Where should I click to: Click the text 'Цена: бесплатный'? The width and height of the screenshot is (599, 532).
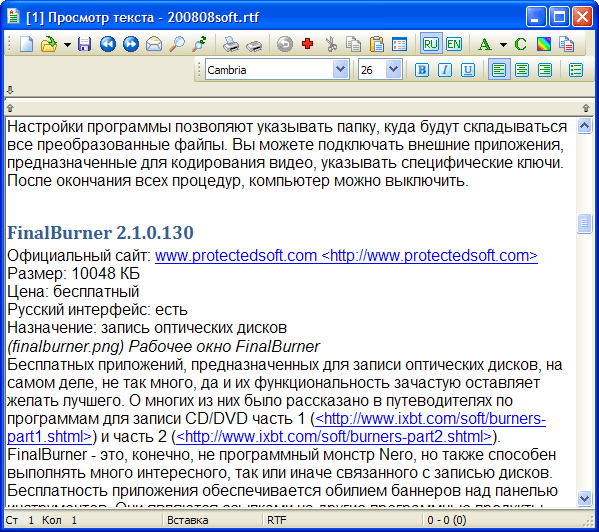pos(73,291)
